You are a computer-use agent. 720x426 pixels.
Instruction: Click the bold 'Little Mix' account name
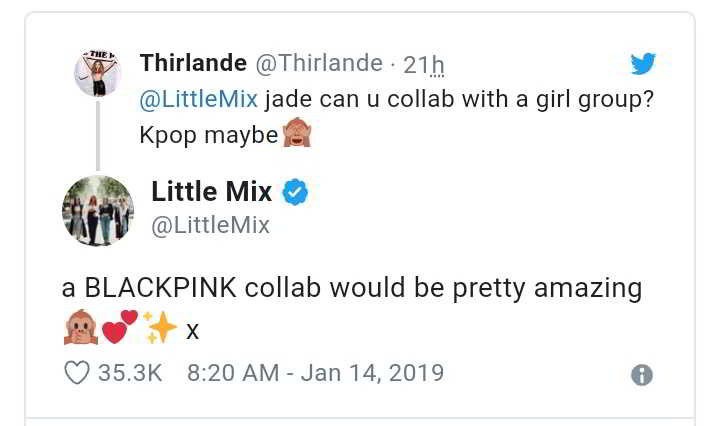pyautogui.click(x=211, y=191)
